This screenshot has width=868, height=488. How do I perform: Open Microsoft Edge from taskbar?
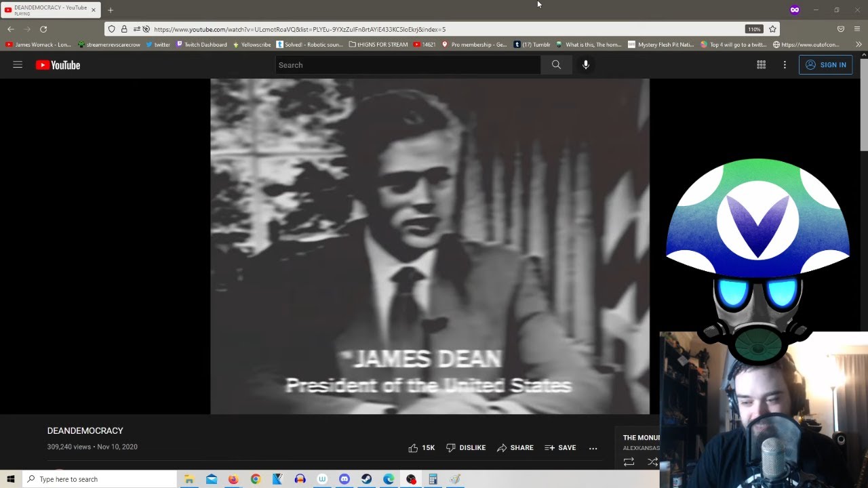pyautogui.click(x=389, y=479)
